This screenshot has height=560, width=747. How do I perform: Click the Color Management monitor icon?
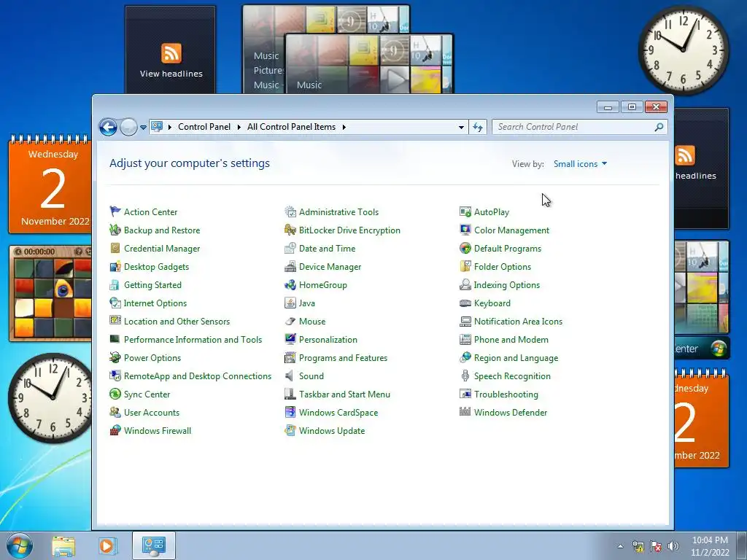(x=465, y=230)
